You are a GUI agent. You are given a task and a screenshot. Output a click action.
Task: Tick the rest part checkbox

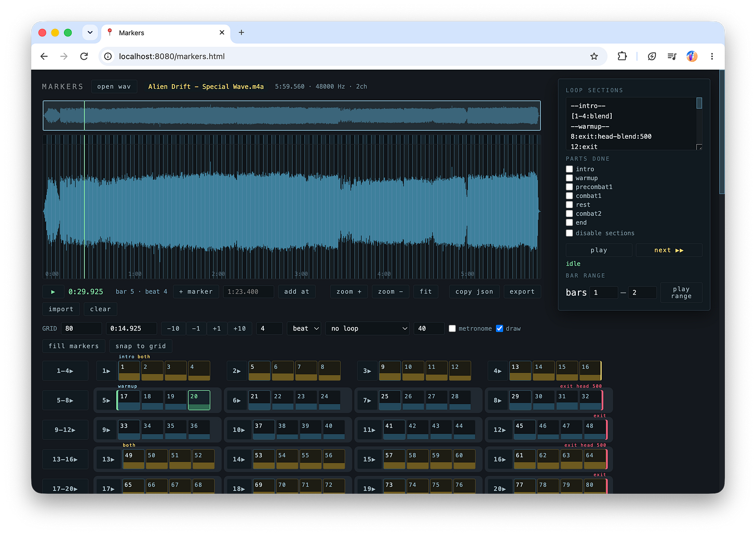coord(570,205)
